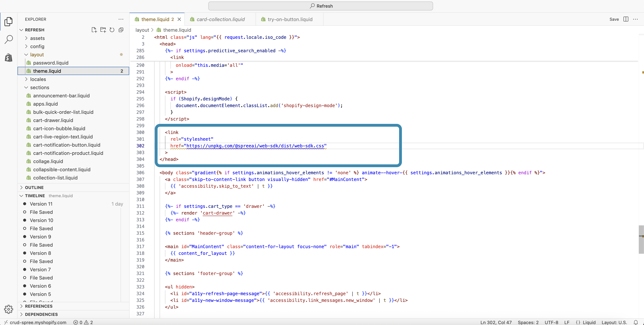This screenshot has width=644, height=325.
Task: Close the theme.liquid editor tab
Action: (x=179, y=19)
